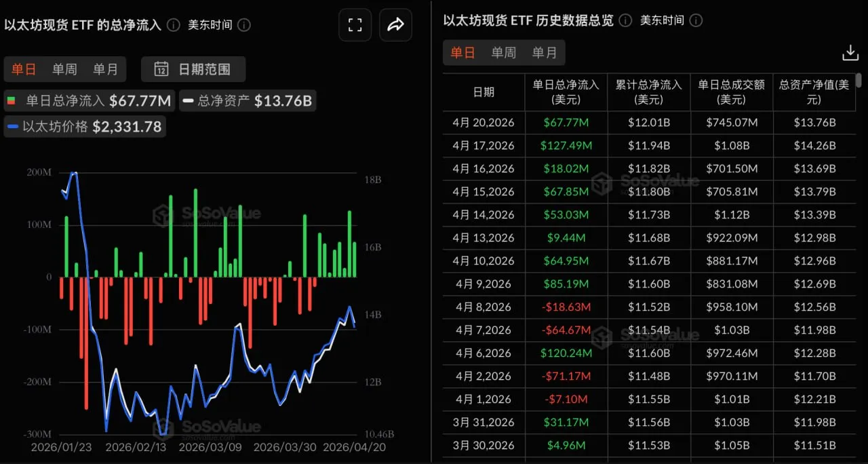Click the 总资产净值 column header

814,92
